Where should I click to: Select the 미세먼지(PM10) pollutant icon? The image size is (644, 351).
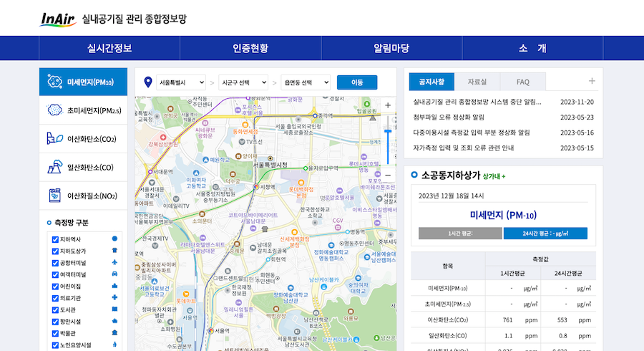point(54,82)
